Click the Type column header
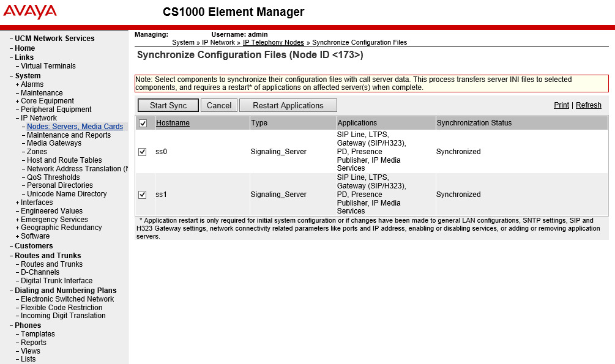Image resolution: width=615 pixels, height=364 pixels. point(259,123)
